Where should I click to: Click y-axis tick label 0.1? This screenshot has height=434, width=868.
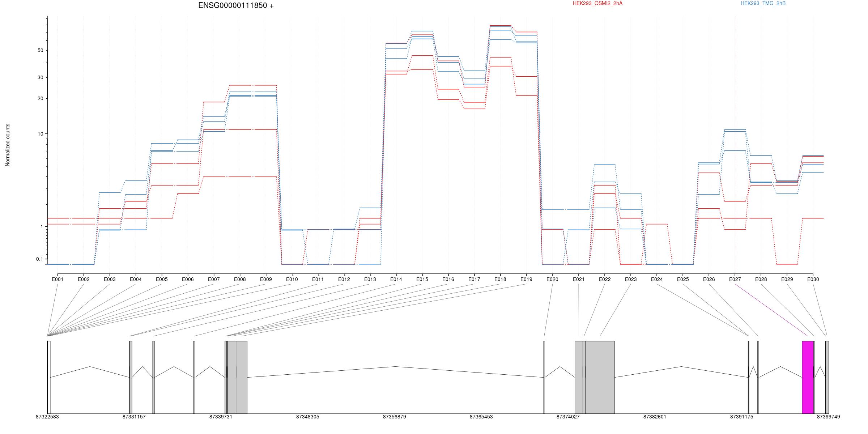tap(39, 259)
